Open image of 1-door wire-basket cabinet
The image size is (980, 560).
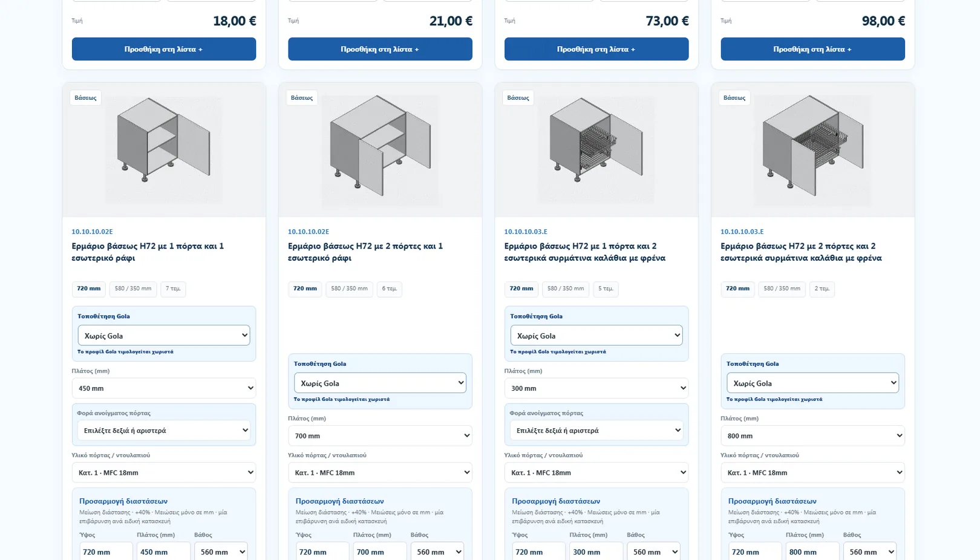pyautogui.click(x=596, y=149)
